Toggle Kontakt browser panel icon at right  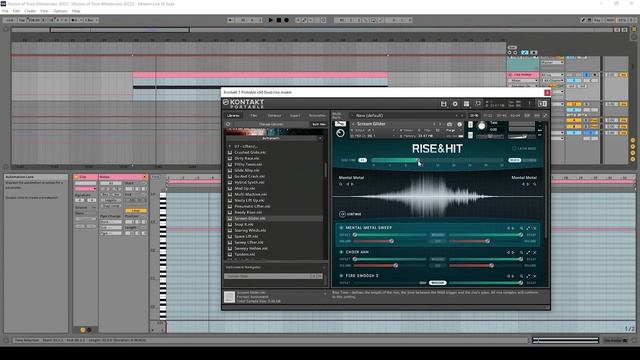point(542,104)
